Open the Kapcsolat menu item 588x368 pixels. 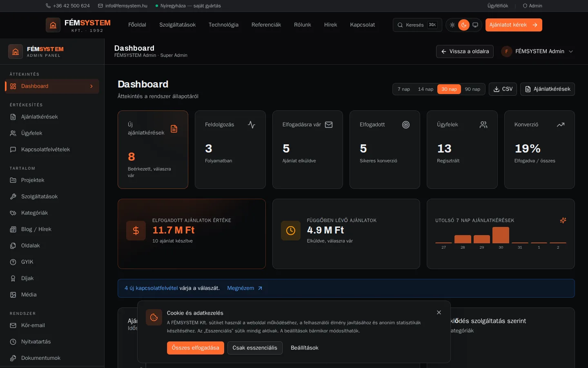[363, 25]
